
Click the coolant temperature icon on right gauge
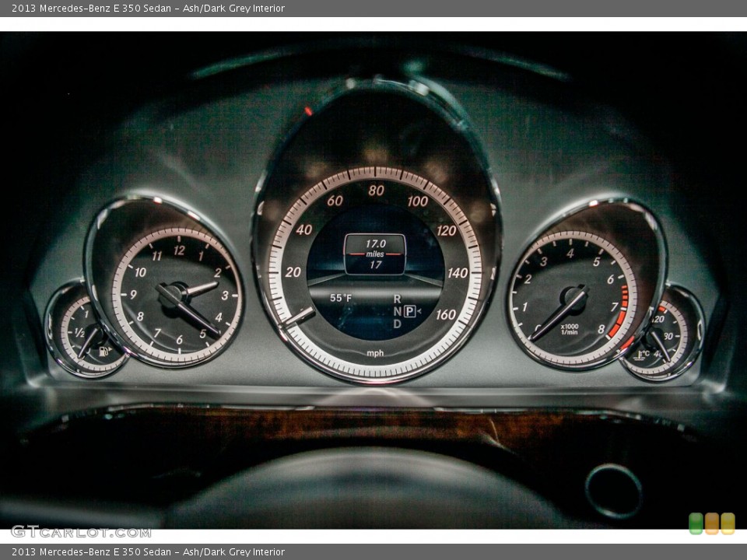pos(644,355)
